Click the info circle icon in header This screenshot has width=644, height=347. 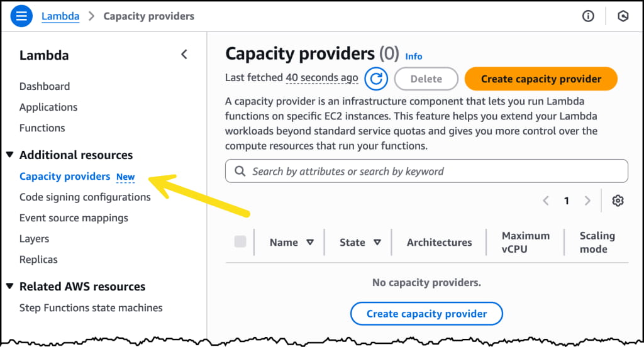coord(588,16)
